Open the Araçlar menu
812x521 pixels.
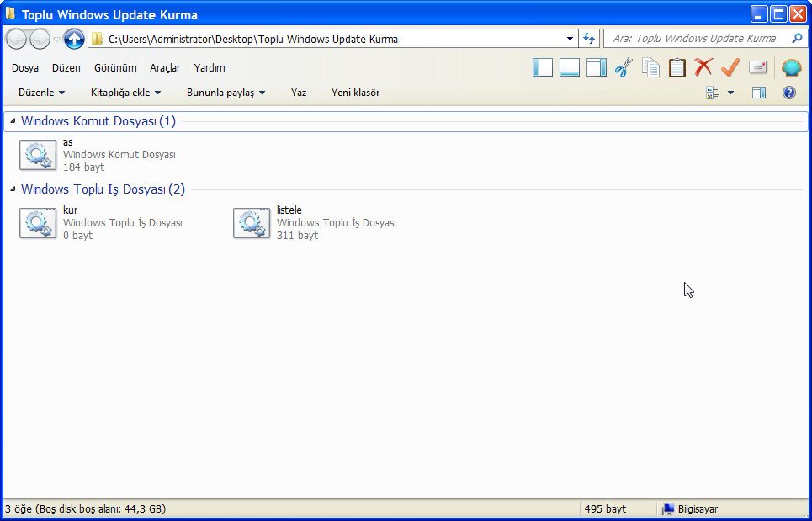point(165,68)
